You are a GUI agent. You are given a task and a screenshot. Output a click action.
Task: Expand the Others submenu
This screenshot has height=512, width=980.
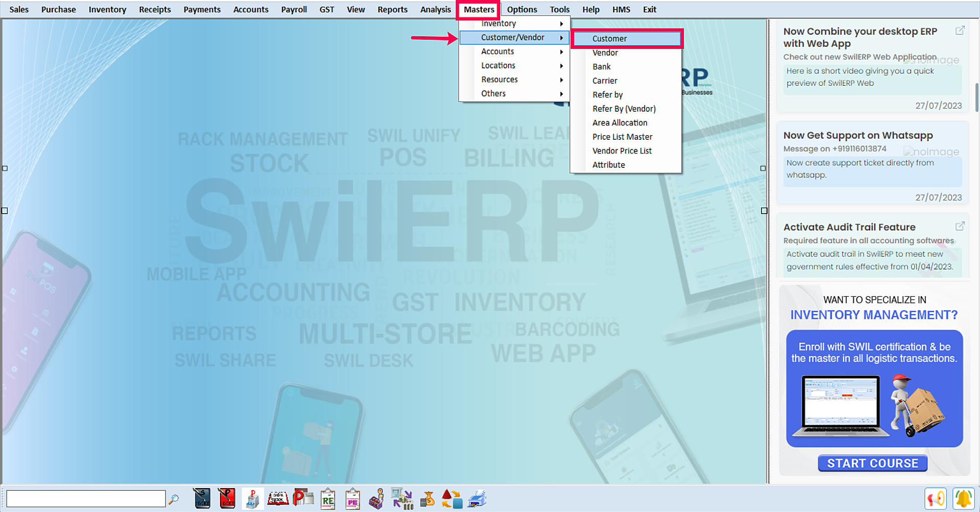point(514,93)
